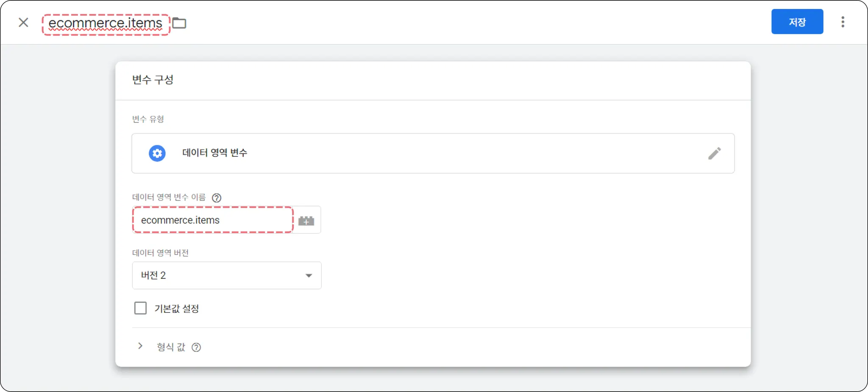
Task: Open help icon beside 형식 값
Action: (196, 348)
